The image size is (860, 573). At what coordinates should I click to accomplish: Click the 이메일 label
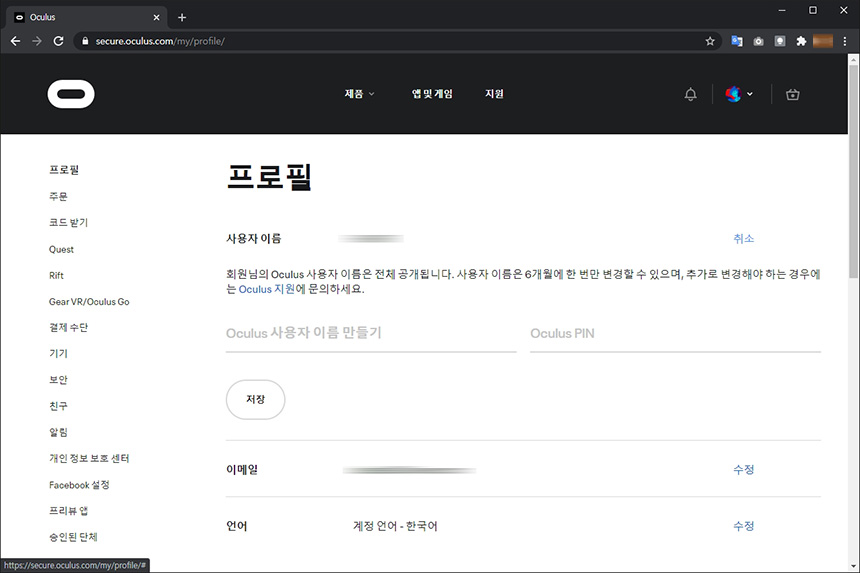coord(242,469)
